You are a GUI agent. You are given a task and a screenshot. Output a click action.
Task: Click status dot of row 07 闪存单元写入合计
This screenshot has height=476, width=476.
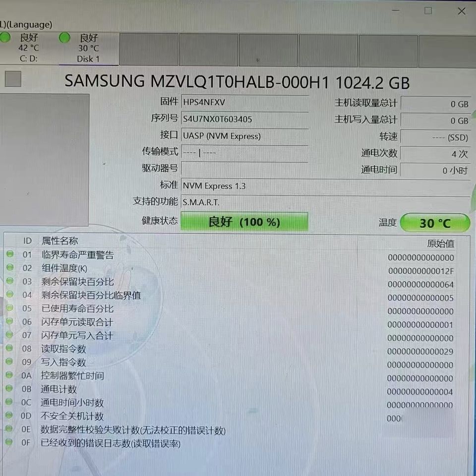point(9,334)
